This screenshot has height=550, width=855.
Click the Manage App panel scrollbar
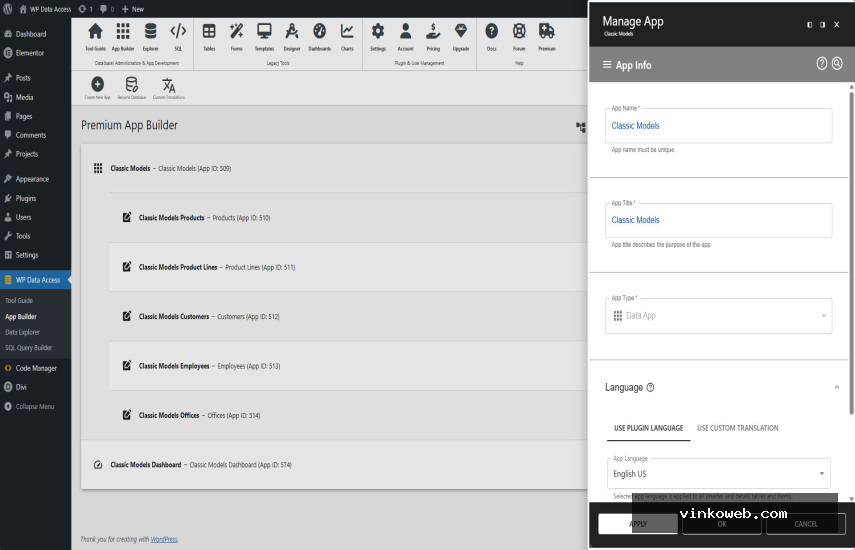(x=851, y=253)
